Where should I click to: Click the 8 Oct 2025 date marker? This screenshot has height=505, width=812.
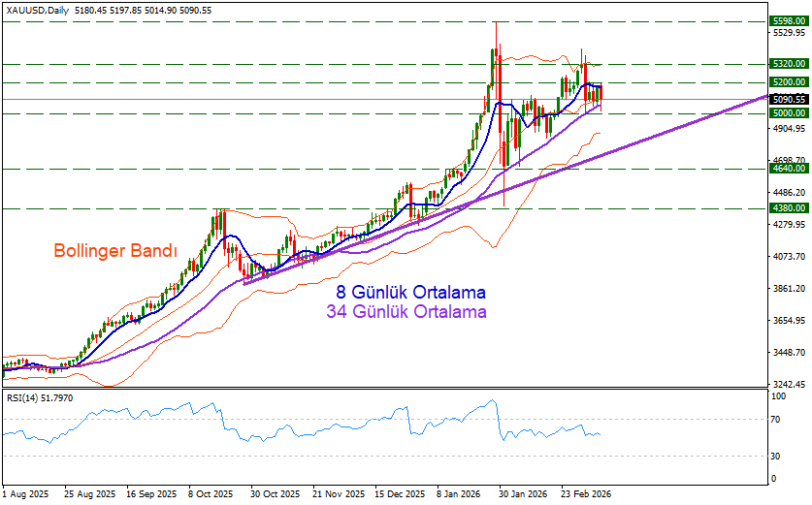pyautogui.click(x=211, y=493)
